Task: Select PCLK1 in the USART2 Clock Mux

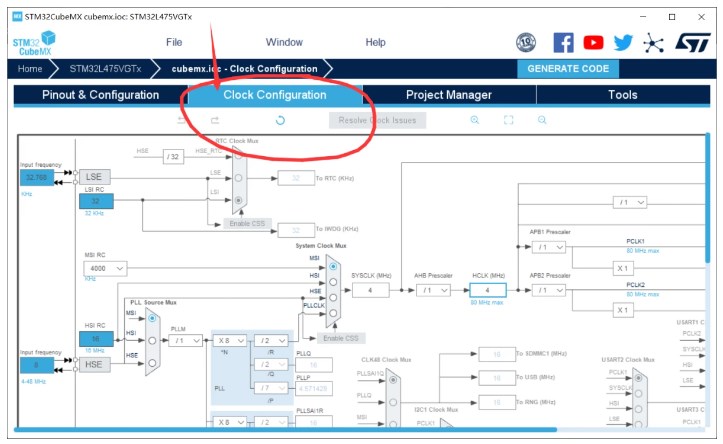Action: [x=638, y=378]
